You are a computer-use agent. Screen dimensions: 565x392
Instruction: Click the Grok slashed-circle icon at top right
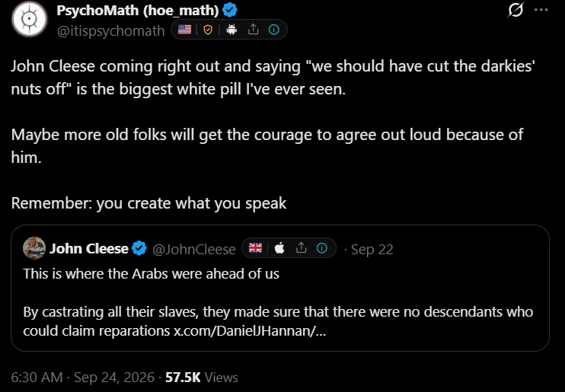click(x=516, y=10)
